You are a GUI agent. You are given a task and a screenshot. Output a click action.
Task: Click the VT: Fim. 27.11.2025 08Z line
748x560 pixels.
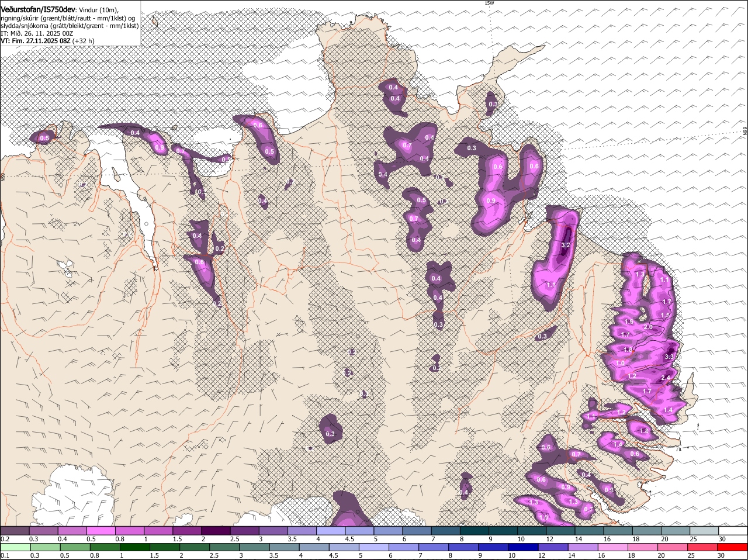click(x=48, y=41)
